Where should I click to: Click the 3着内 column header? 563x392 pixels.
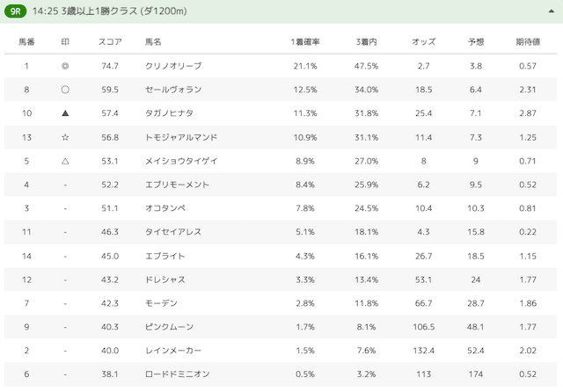366,42
